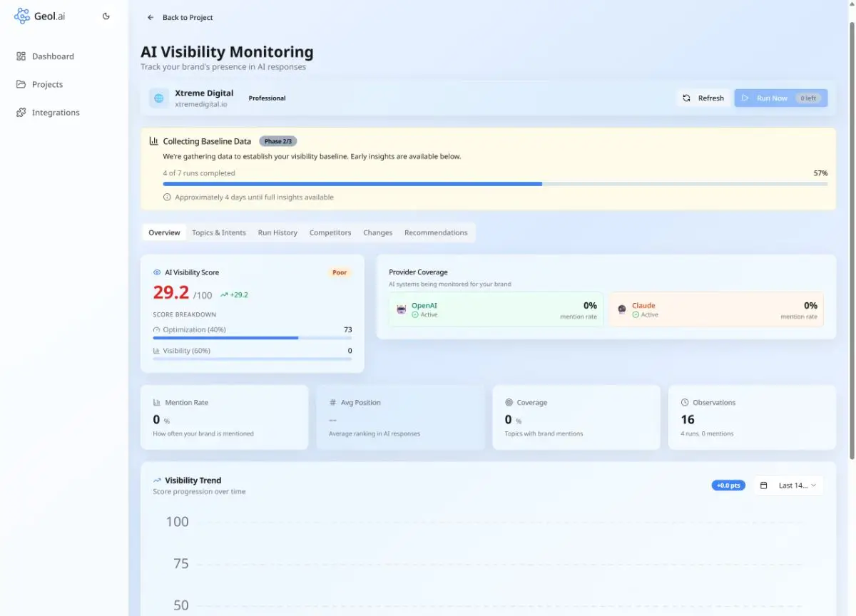Open Dashboard from the sidebar
This screenshot has width=856, height=616.
(x=53, y=56)
